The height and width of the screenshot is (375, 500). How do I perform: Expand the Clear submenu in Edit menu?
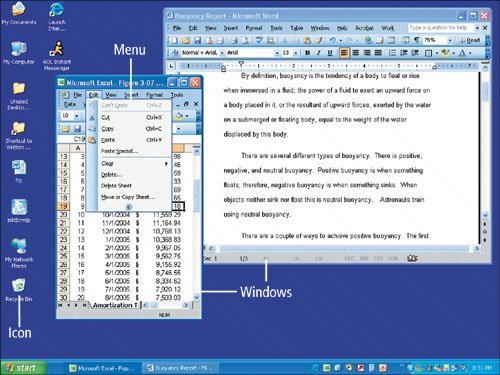(134, 163)
